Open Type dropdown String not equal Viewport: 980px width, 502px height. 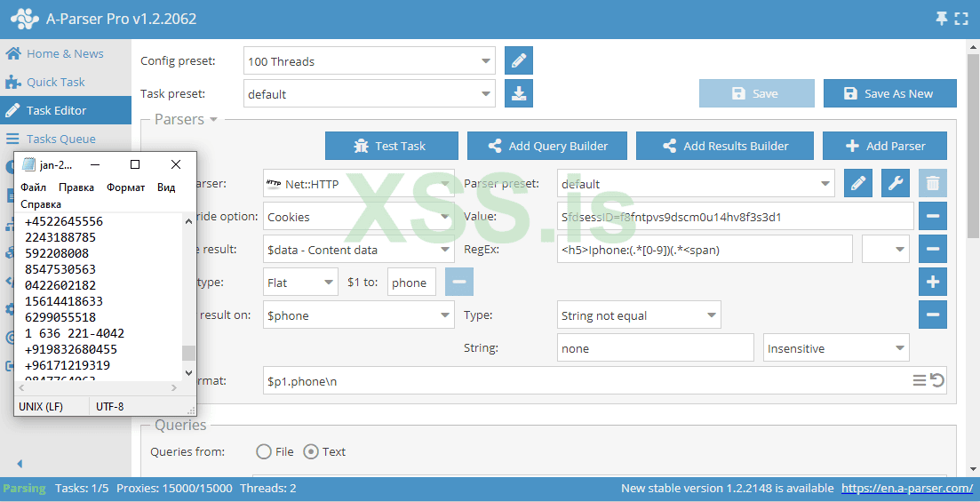(x=639, y=315)
